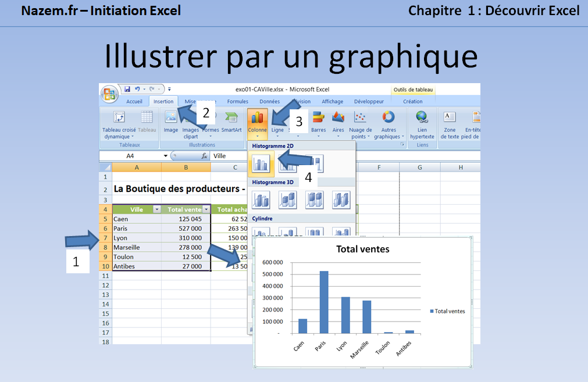
Task: Click the SmartArt icon
Action: tap(231, 123)
